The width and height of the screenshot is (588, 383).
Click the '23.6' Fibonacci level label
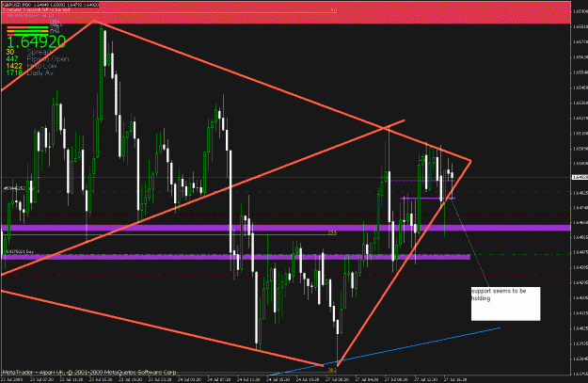332,232
